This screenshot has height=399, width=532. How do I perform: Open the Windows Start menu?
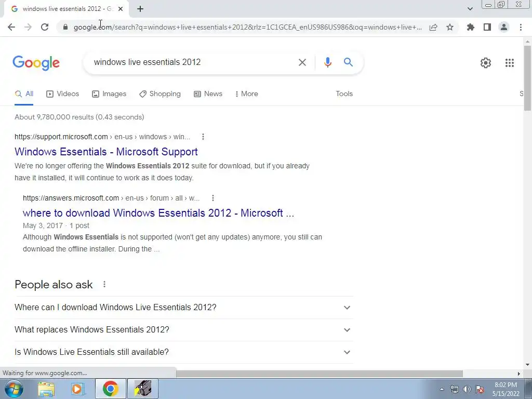pos(14,389)
